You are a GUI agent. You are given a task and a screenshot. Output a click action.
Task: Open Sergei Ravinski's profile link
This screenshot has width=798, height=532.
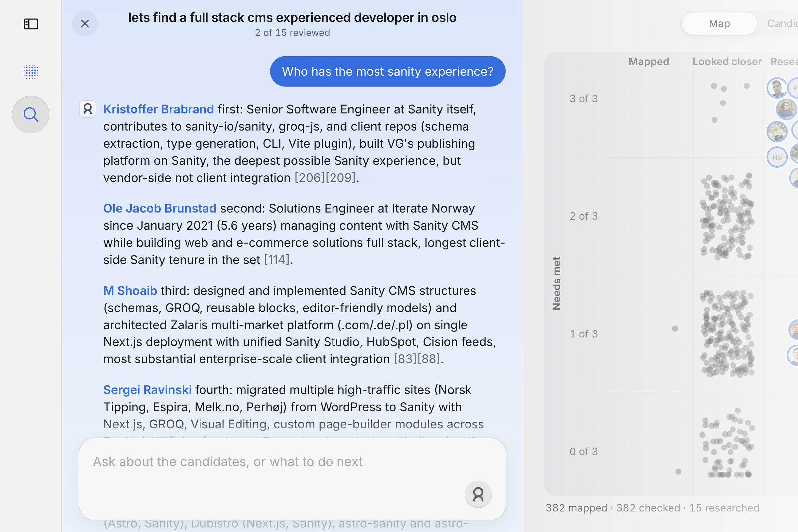(147, 390)
